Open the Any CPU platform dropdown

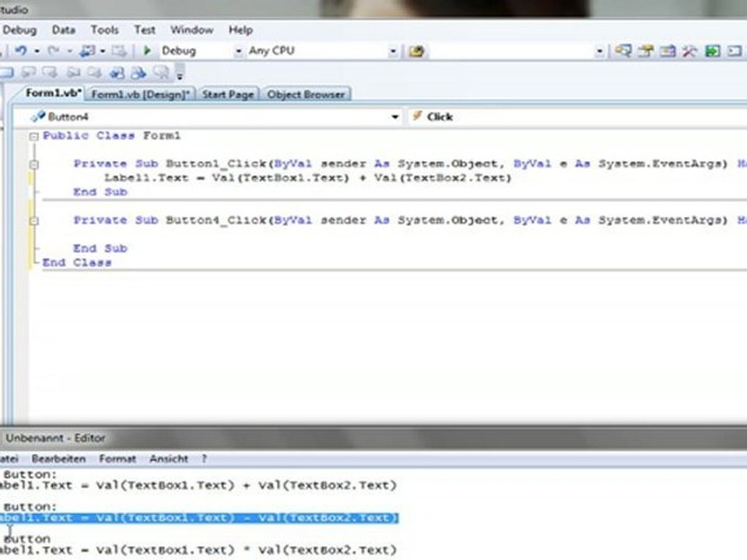tap(393, 51)
